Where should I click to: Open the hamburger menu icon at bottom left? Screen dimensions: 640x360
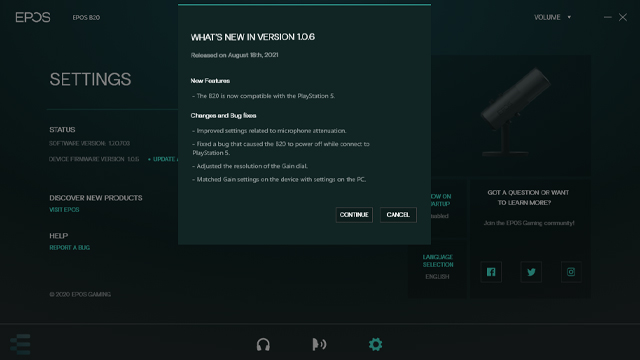pyautogui.click(x=20, y=344)
